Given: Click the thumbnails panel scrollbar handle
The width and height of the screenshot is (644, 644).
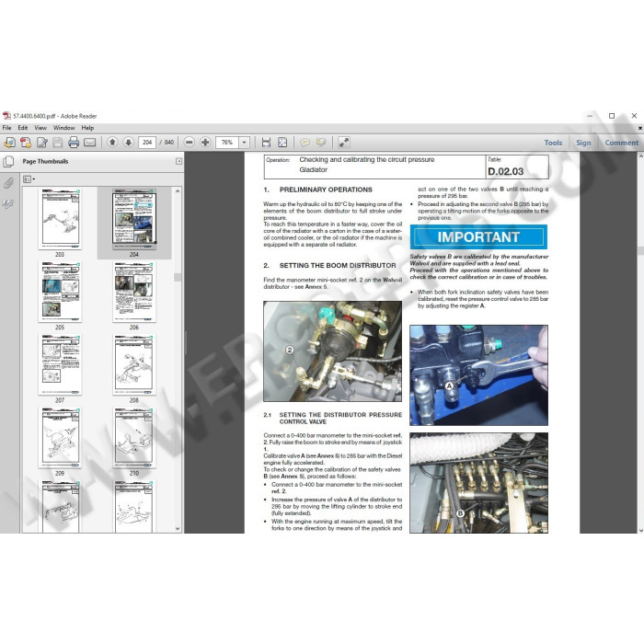Looking at the screenshot, I should [x=178, y=277].
